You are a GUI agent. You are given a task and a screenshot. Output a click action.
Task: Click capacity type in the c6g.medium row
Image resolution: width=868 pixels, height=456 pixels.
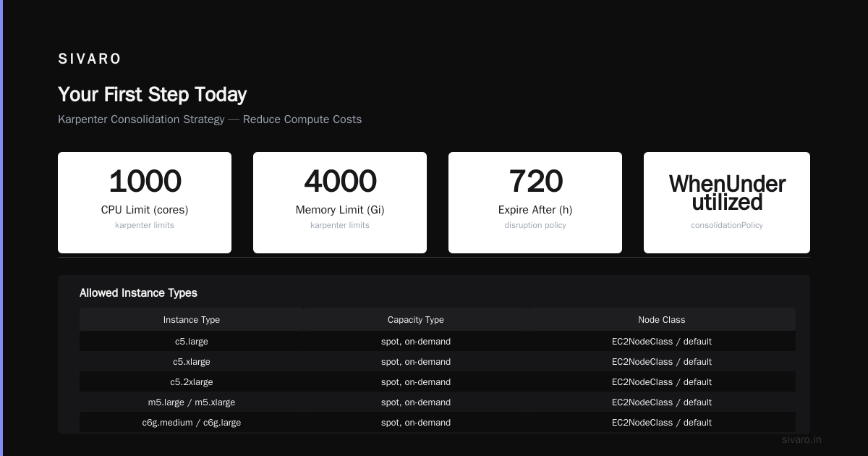coord(416,422)
